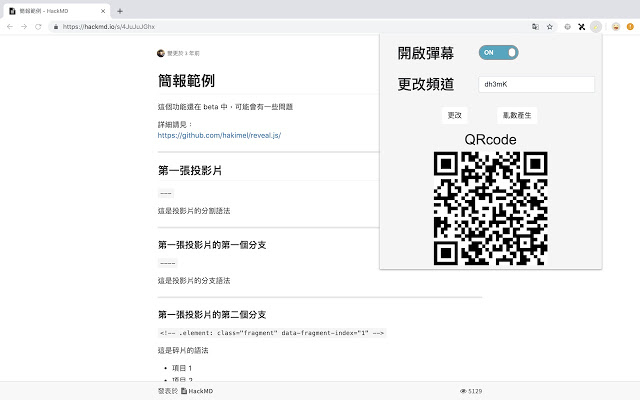Click the QR code image
The image size is (640, 400).
(491, 208)
